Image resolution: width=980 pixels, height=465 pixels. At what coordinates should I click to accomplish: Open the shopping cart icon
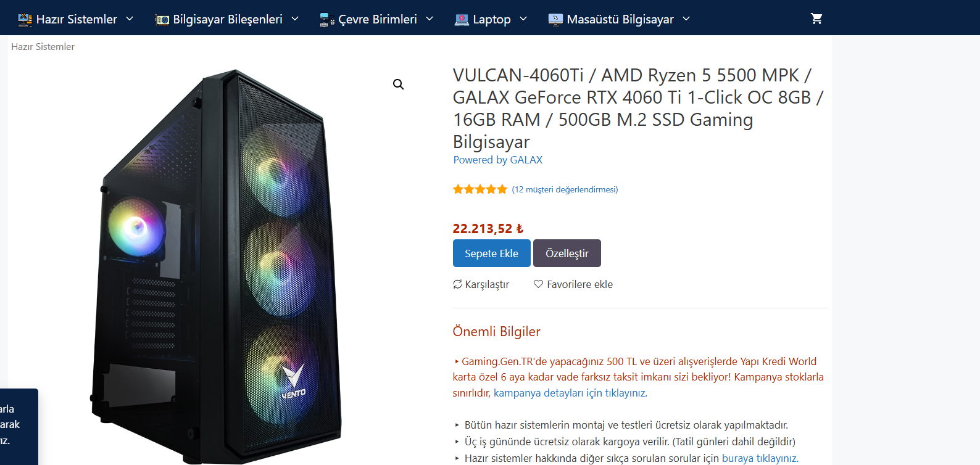point(816,19)
